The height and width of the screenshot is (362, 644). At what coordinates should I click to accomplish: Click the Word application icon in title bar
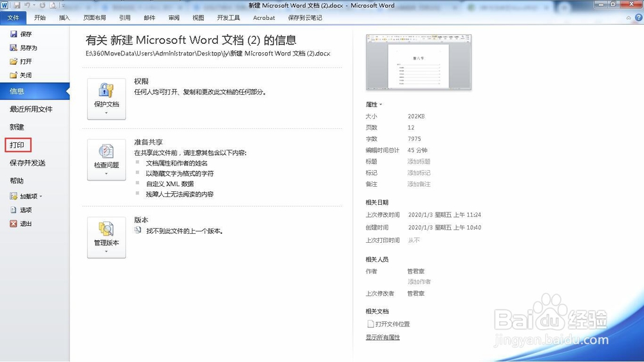point(5,5)
